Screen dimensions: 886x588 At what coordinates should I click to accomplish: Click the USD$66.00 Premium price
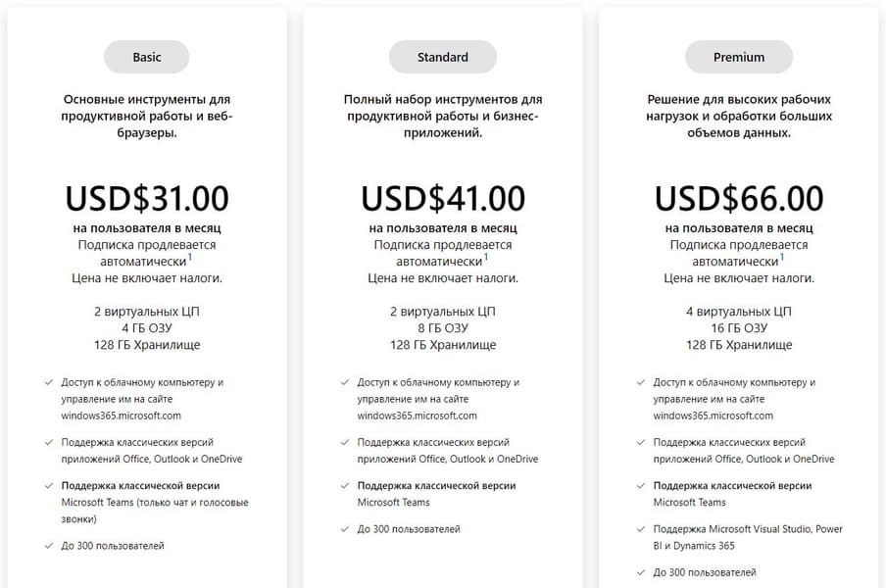[x=739, y=199]
